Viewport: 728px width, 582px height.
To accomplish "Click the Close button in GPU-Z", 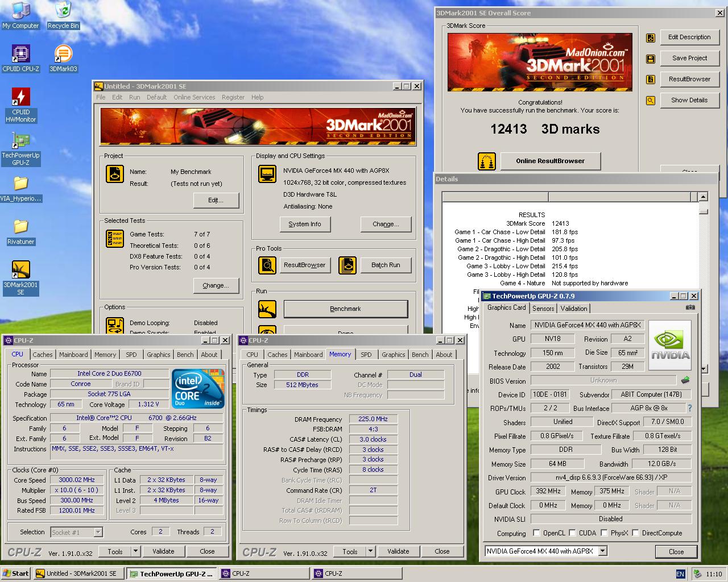I will [x=676, y=552].
